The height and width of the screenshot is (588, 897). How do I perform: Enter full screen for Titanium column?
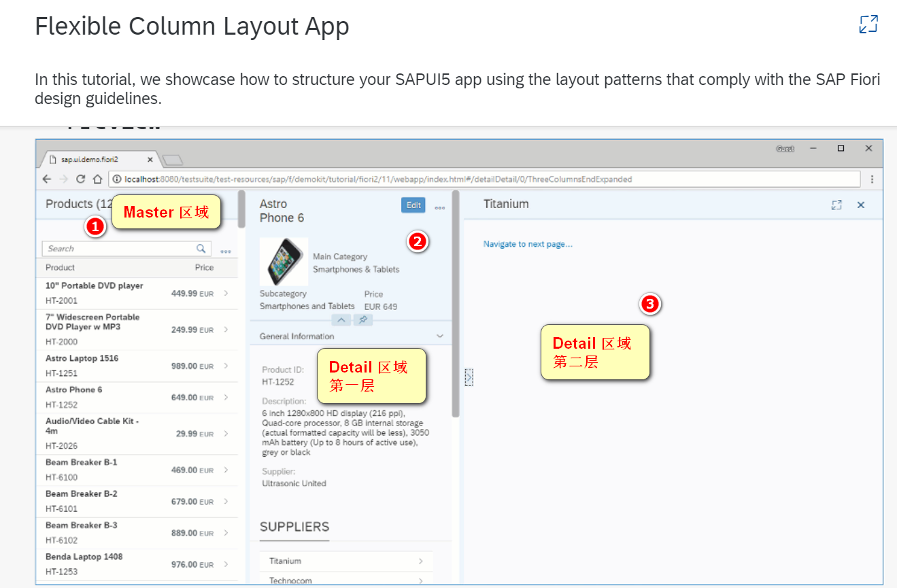(x=836, y=205)
